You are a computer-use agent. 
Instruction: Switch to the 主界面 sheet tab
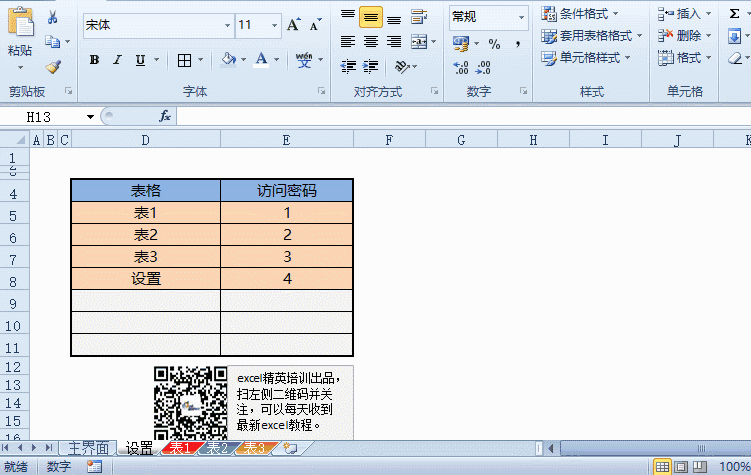pyautogui.click(x=88, y=449)
